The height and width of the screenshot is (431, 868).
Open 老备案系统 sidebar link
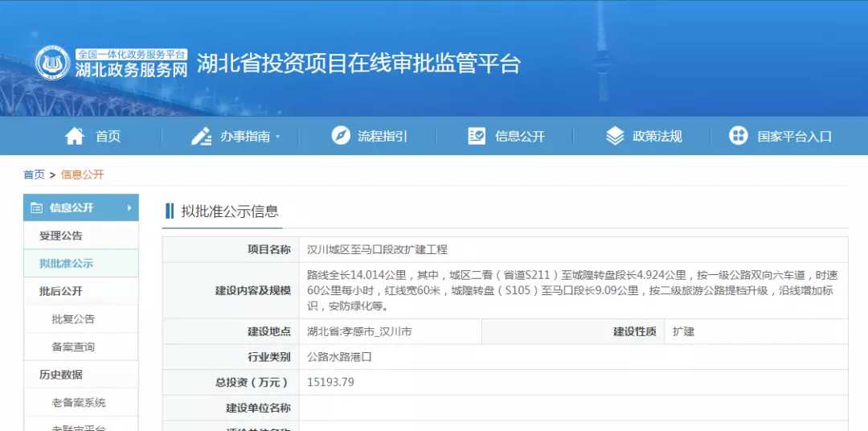coord(79,402)
